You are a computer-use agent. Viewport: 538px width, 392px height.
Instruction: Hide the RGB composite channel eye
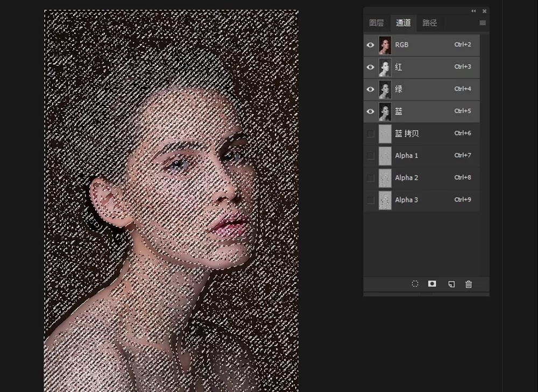370,45
